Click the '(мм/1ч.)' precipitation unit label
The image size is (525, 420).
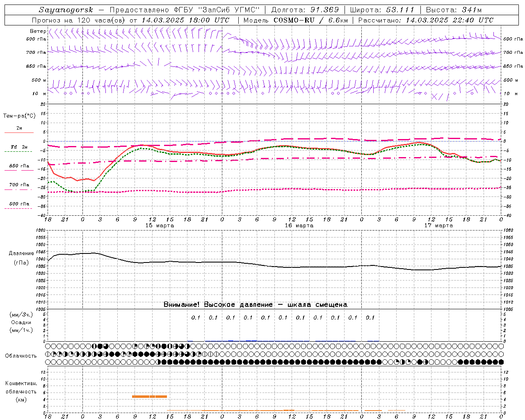pos(21,330)
